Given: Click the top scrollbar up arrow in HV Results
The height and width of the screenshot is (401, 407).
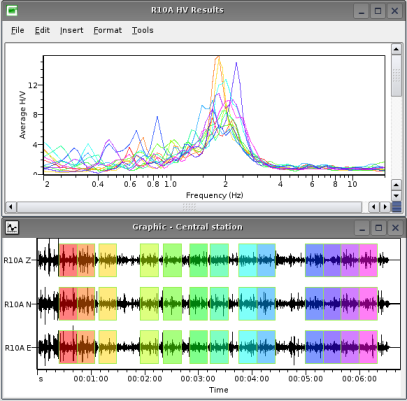Looking at the screenshot, I should pos(396,49).
